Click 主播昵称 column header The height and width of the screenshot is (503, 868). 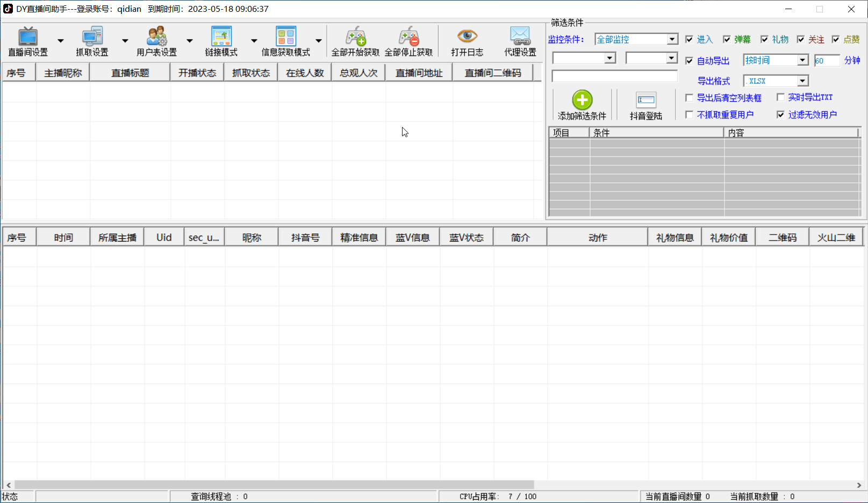tap(63, 73)
